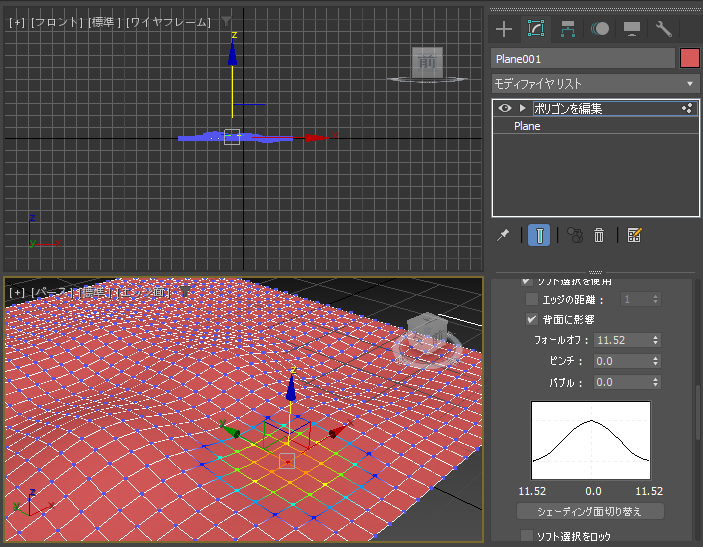Open the Utilities panel wrench tab

664,29
